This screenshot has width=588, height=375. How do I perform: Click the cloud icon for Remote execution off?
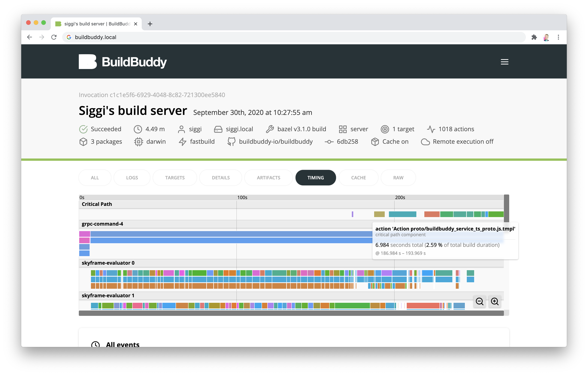pos(425,142)
